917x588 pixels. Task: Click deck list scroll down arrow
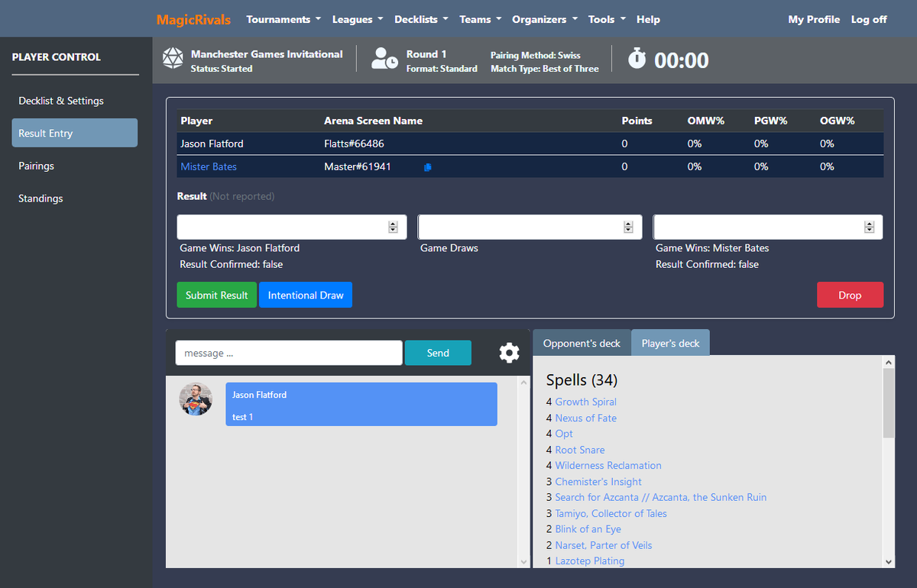[888, 561]
